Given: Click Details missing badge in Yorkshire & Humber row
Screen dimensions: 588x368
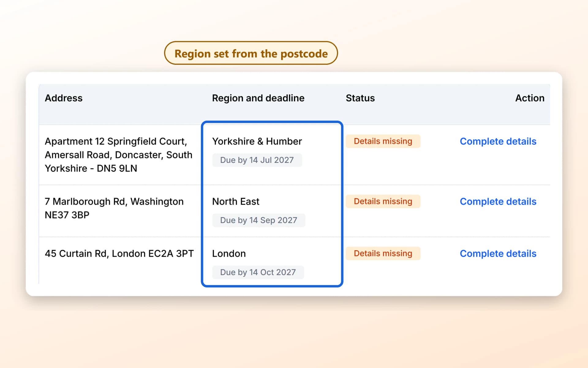Looking at the screenshot, I should click(x=383, y=141).
